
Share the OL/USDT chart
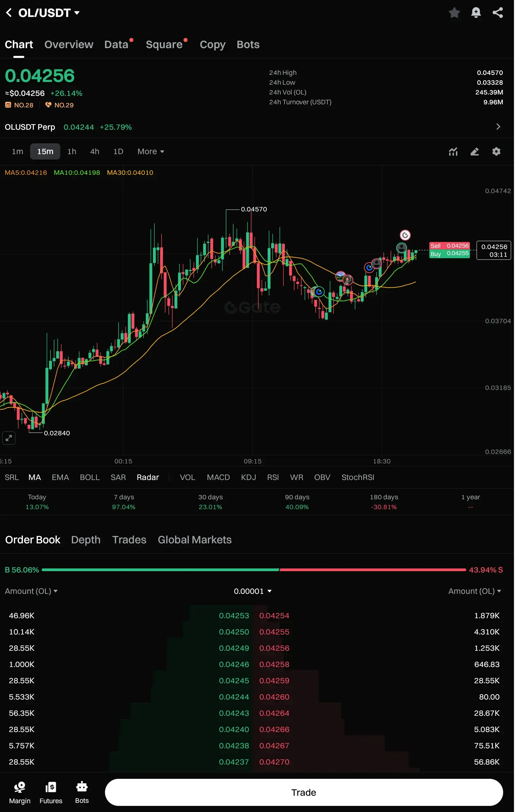pos(497,13)
